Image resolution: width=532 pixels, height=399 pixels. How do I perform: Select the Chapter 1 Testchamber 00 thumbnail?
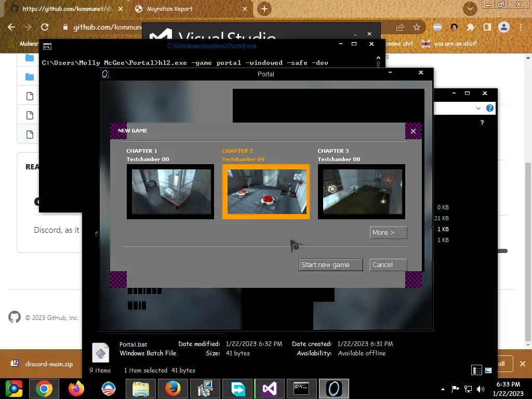[x=170, y=192]
